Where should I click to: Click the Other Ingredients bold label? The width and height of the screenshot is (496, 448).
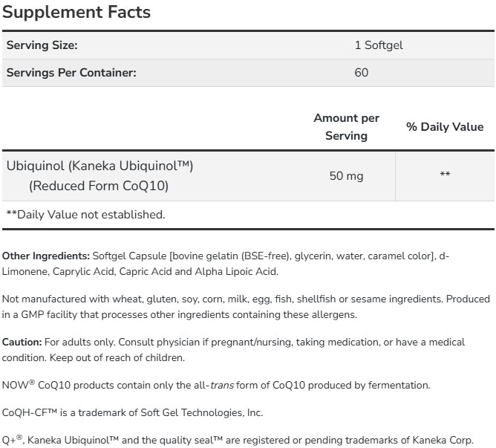[45, 256]
